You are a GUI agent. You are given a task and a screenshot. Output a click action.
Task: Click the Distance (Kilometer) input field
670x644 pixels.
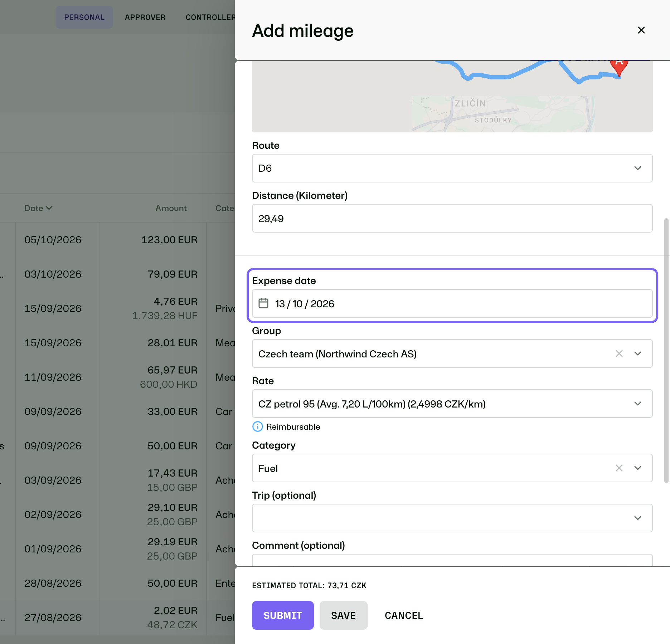pyautogui.click(x=452, y=218)
